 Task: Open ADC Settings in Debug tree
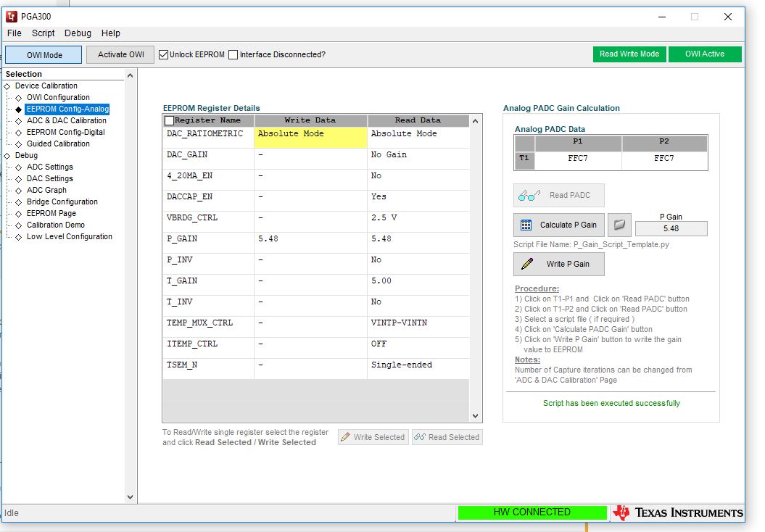coord(50,167)
